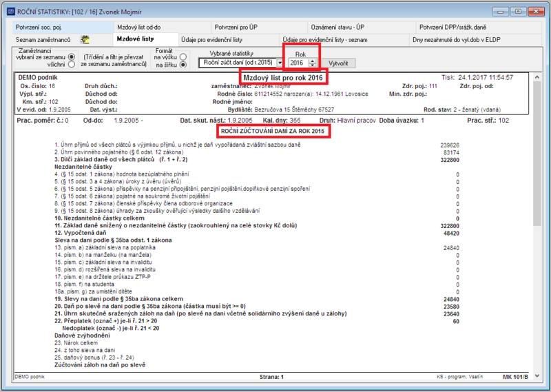
Task: Open Údaje pro evidenční listy - seznam tab
Action: pyautogui.click(x=344, y=40)
